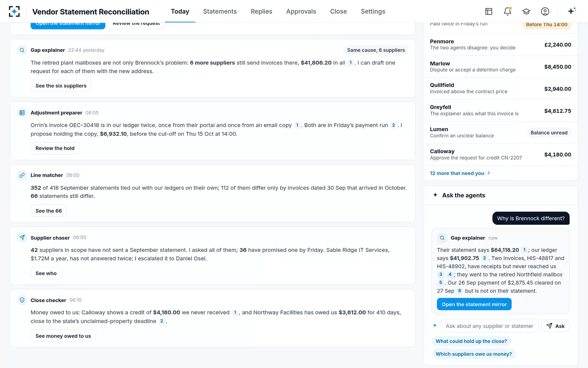Expand the 12 more that need you chevron

tap(489, 173)
